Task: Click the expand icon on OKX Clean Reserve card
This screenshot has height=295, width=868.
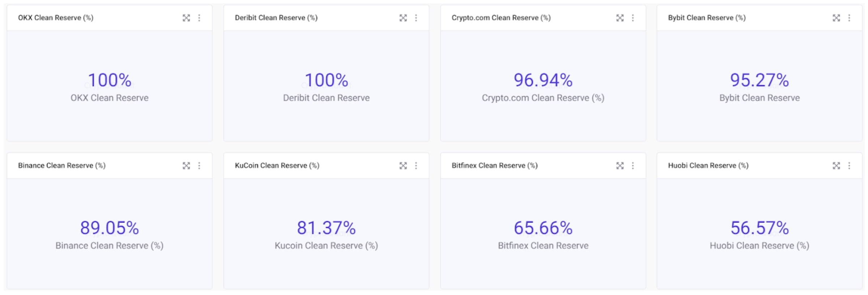Action: (187, 18)
